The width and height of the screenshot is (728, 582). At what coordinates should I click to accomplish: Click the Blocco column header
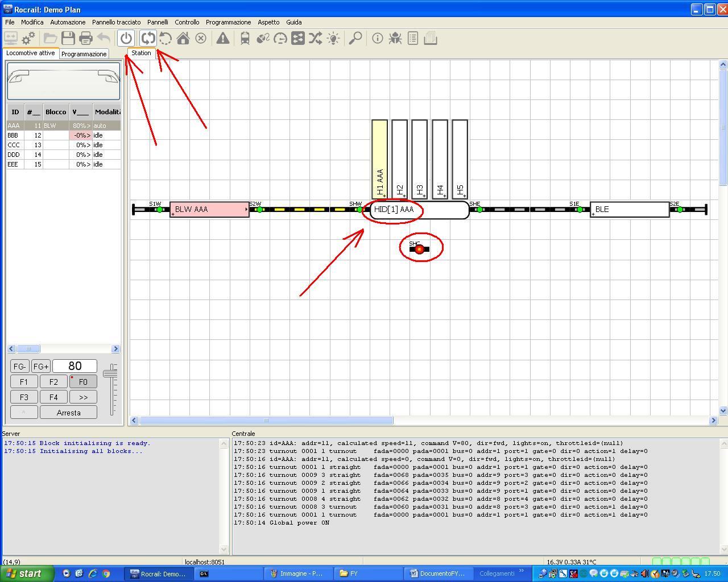(56, 112)
